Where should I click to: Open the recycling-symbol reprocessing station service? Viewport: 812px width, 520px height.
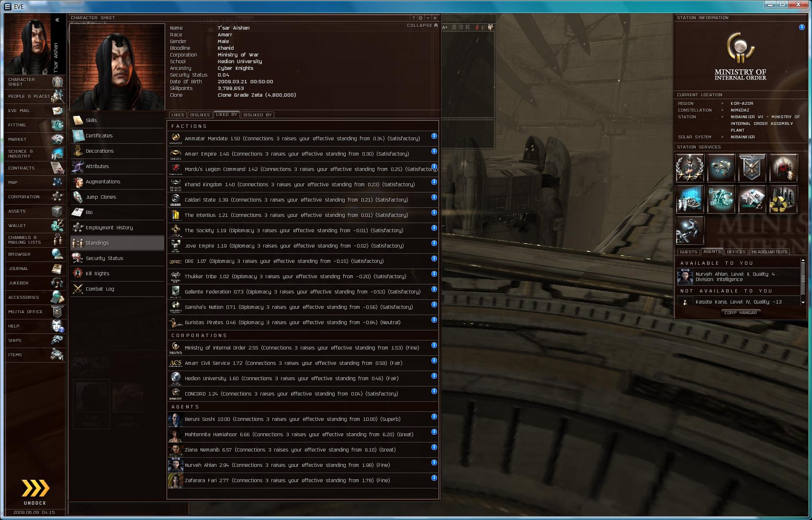pos(783,199)
